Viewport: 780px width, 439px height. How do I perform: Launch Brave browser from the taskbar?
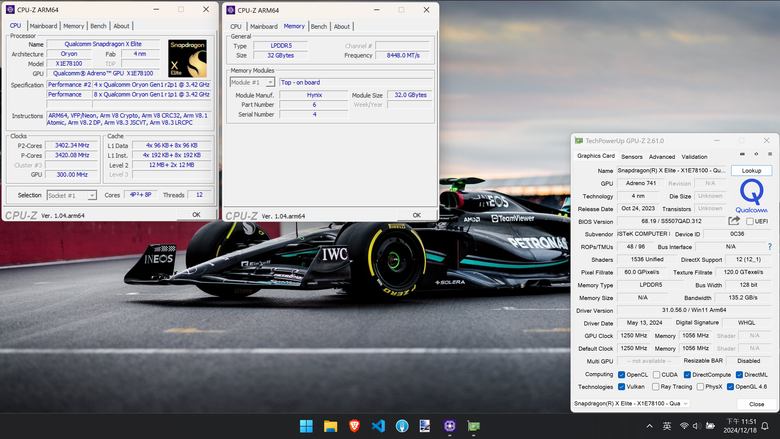tap(354, 426)
